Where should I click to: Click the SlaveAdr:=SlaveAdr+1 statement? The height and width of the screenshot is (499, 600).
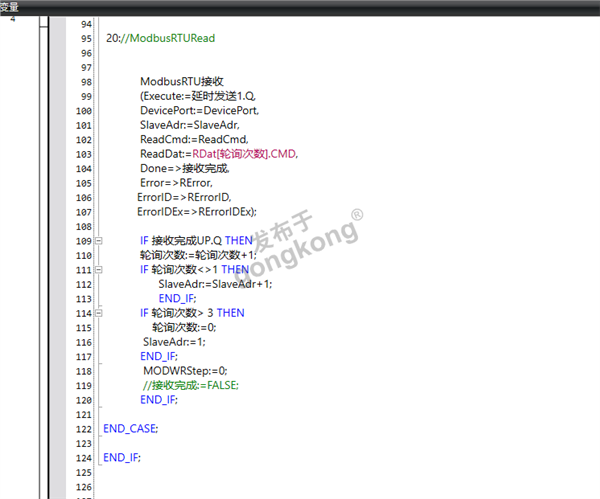[215, 284]
